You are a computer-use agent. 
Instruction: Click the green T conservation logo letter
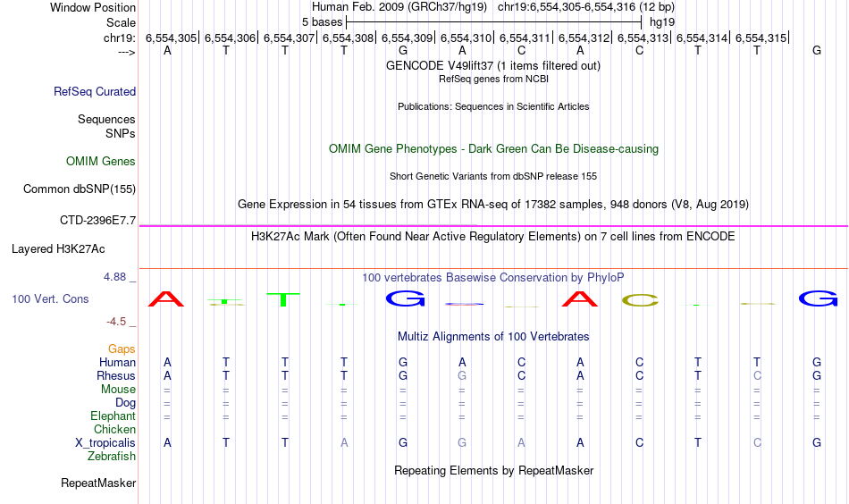click(x=283, y=299)
